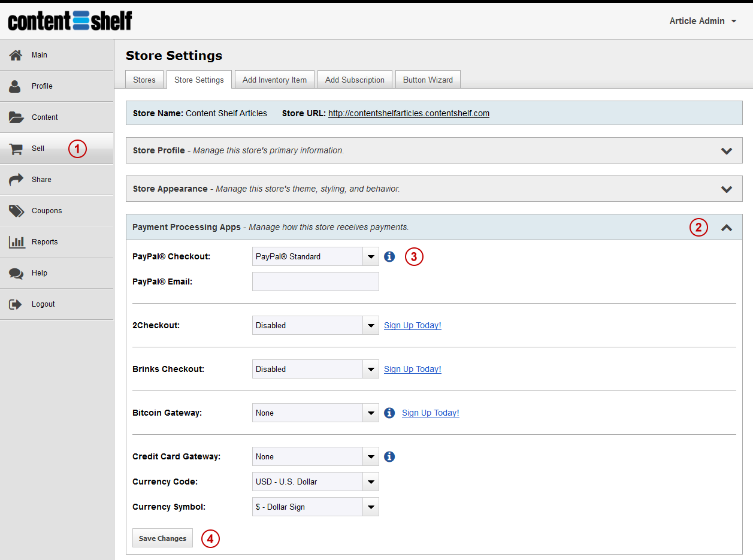This screenshot has width=753, height=560.
Task: Open the Bitcoin Gateway dropdown
Action: coord(316,413)
